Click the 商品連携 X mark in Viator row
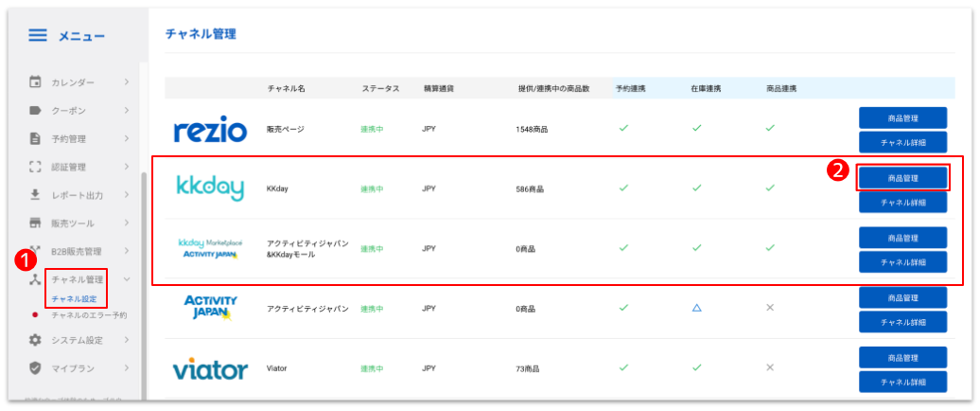 click(770, 367)
